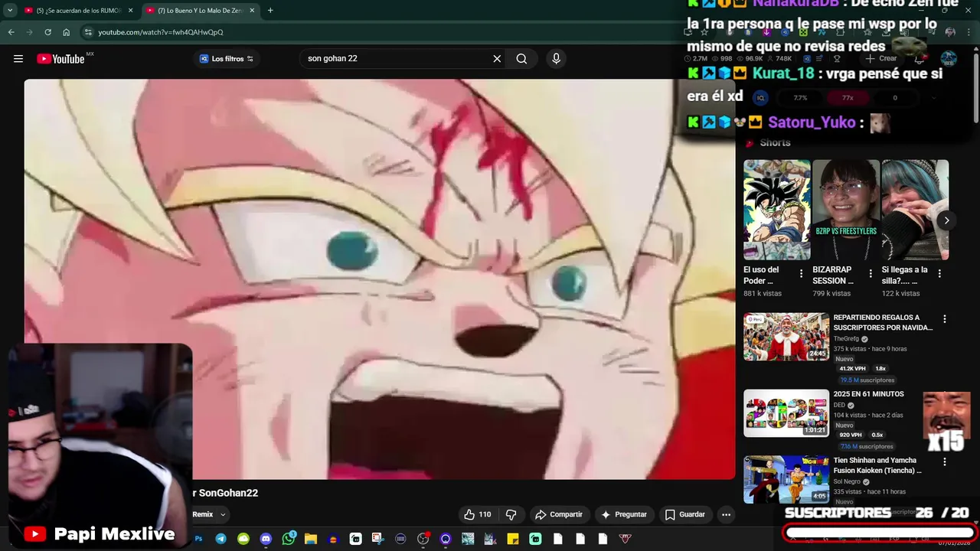Open the Sol Negro channel link

[847, 482]
